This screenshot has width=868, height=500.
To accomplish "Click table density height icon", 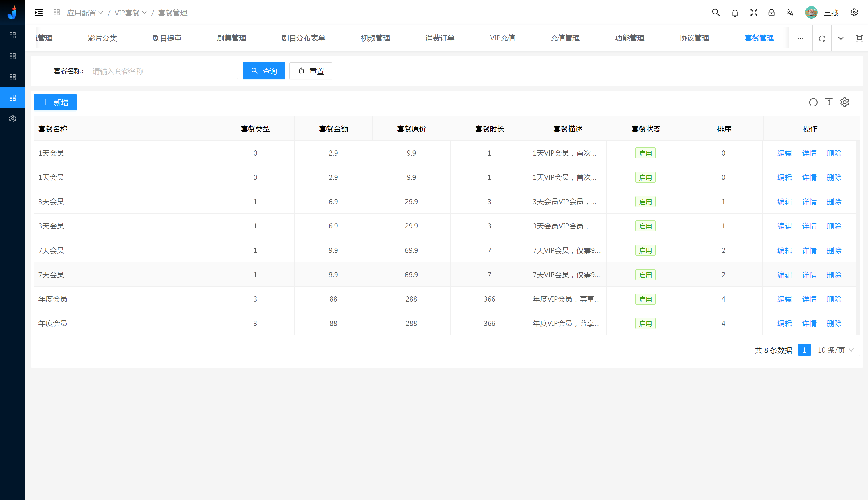I will tap(829, 102).
